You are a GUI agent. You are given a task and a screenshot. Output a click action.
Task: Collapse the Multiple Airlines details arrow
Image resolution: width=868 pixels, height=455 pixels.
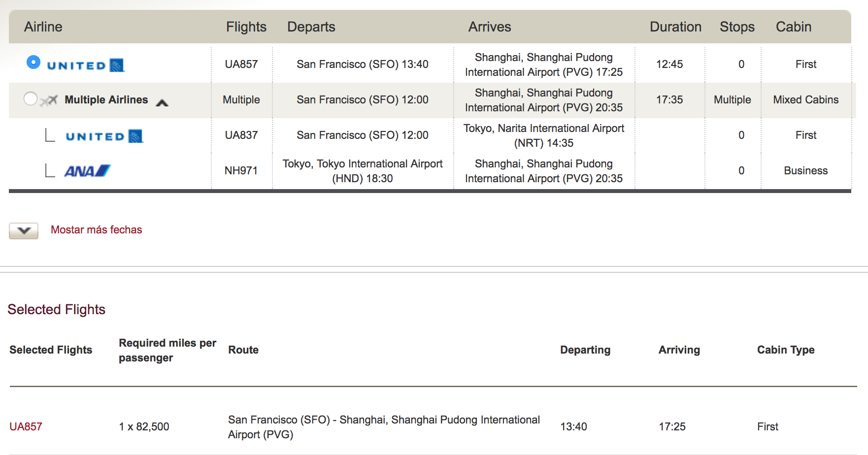pyautogui.click(x=162, y=102)
